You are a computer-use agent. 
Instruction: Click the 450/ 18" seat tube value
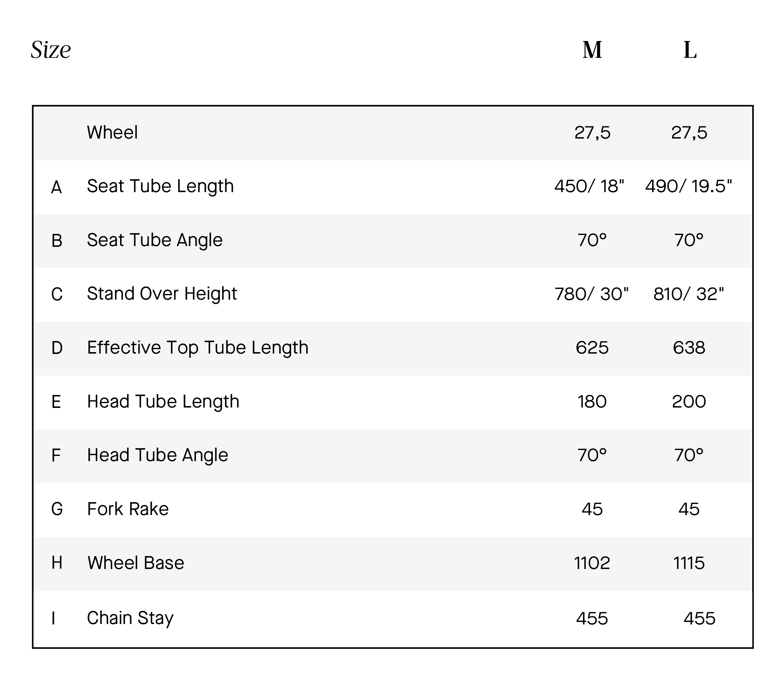tap(589, 186)
